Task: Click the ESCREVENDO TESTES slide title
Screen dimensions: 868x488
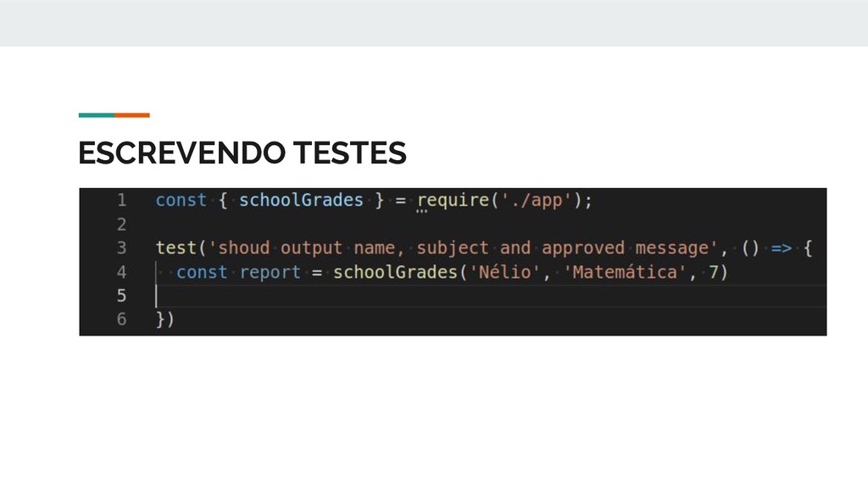Action: coord(242,152)
